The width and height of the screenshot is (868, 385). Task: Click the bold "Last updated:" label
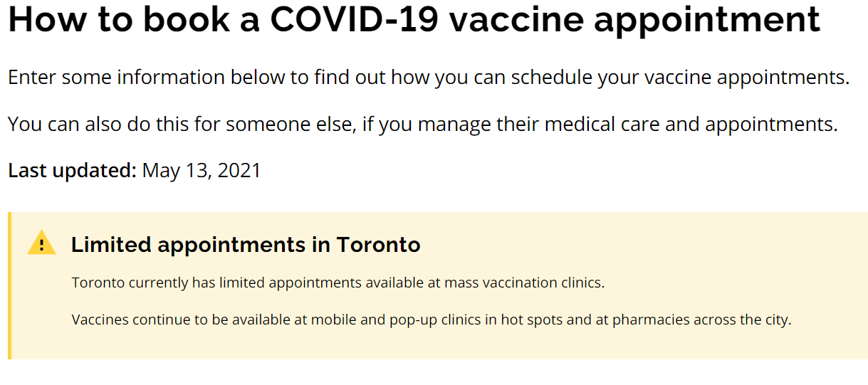(x=71, y=171)
